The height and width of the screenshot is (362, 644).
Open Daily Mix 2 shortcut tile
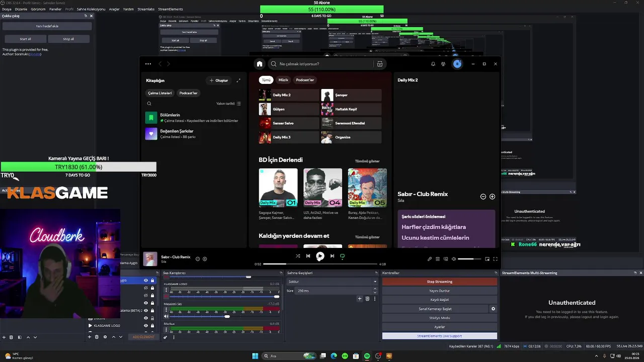pos(289,95)
